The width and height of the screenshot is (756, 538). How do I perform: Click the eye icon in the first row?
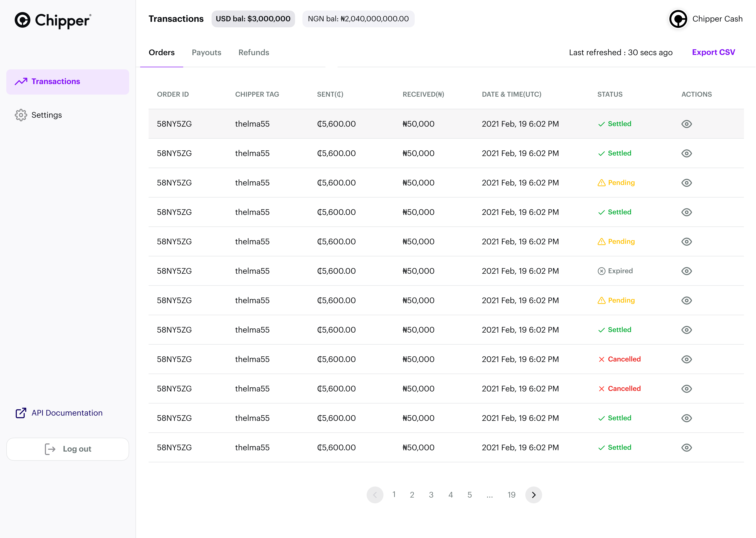click(686, 124)
